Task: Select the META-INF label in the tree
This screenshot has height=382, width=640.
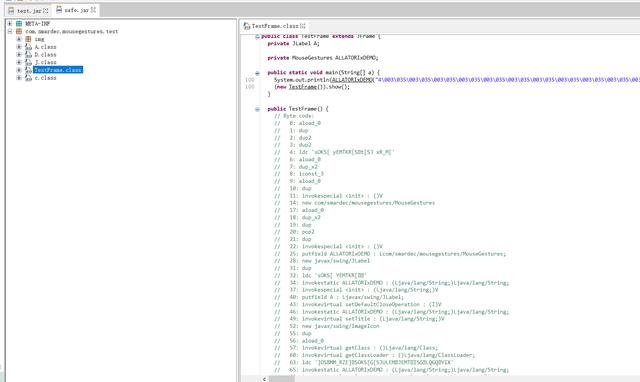Action: (38, 24)
